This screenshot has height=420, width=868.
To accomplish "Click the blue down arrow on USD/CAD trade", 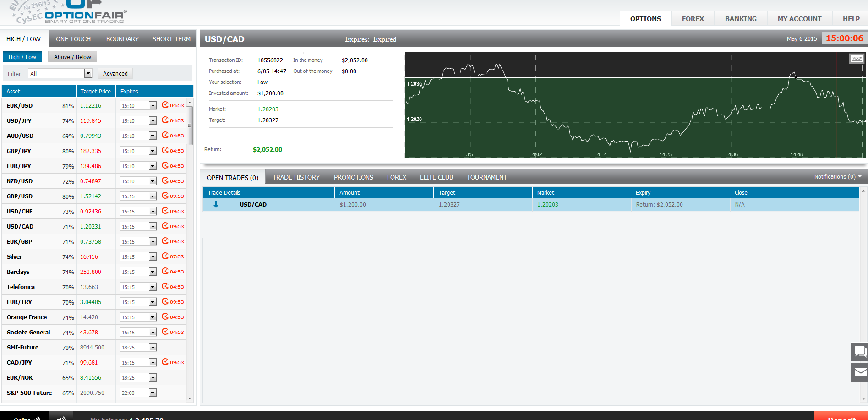I will pyautogui.click(x=216, y=205).
